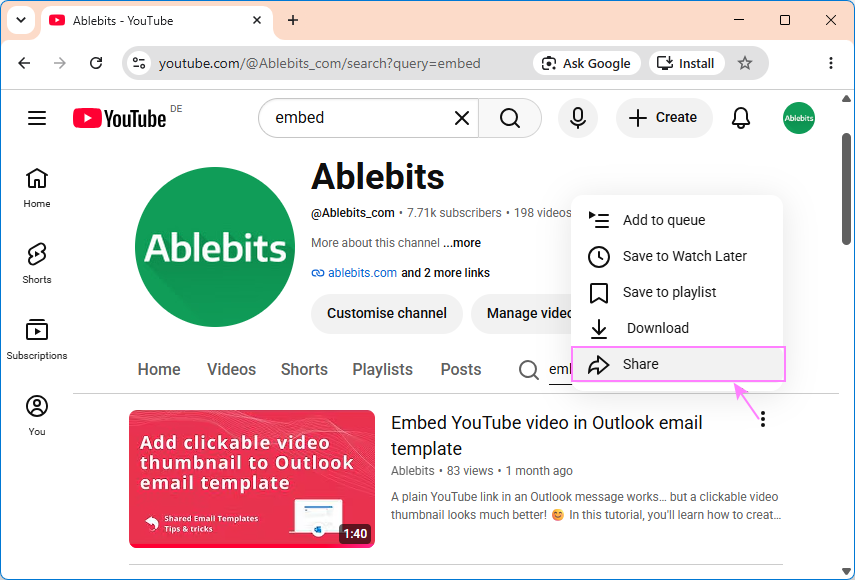Open Shorts from the left sidebar

tap(37, 264)
